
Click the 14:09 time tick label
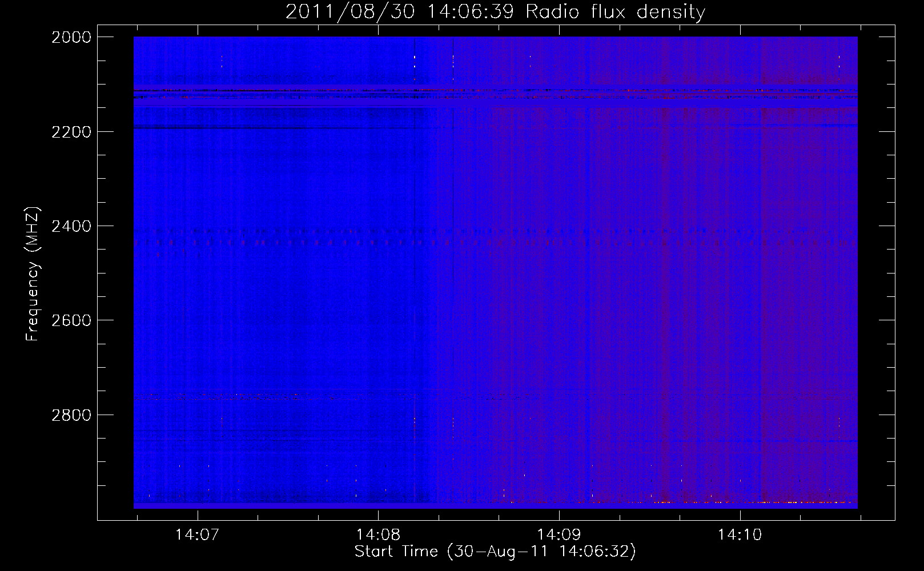tap(559, 535)
